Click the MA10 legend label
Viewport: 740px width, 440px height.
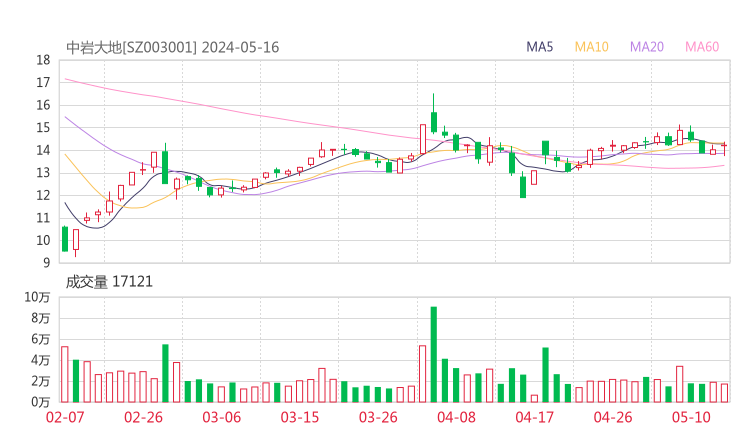(x=591, y=47)
